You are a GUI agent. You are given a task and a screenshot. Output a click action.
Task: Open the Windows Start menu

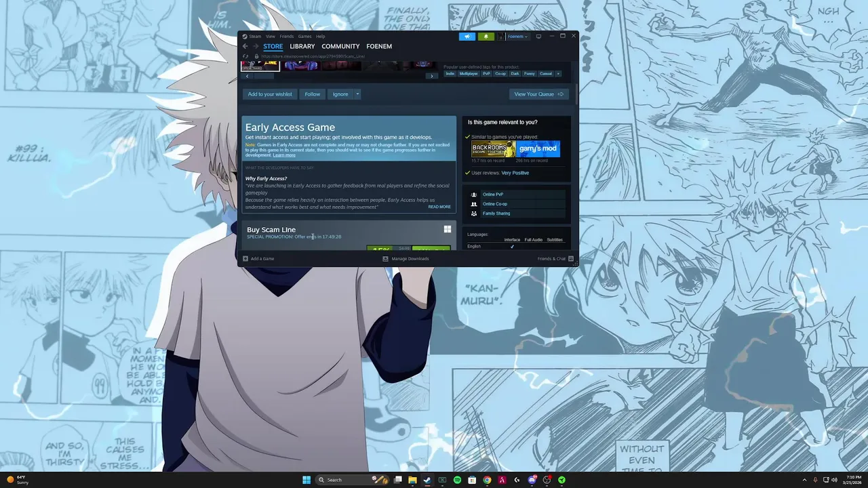307,480
